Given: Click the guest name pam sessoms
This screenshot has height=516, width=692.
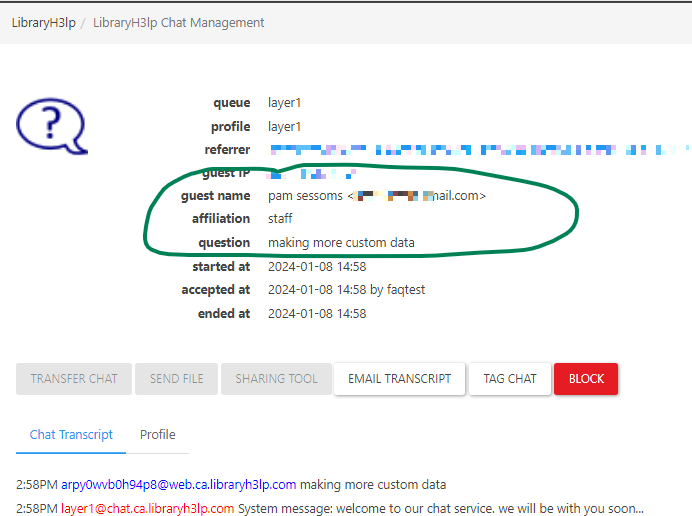Looking at the screenshot, I should tap(305, 196).
